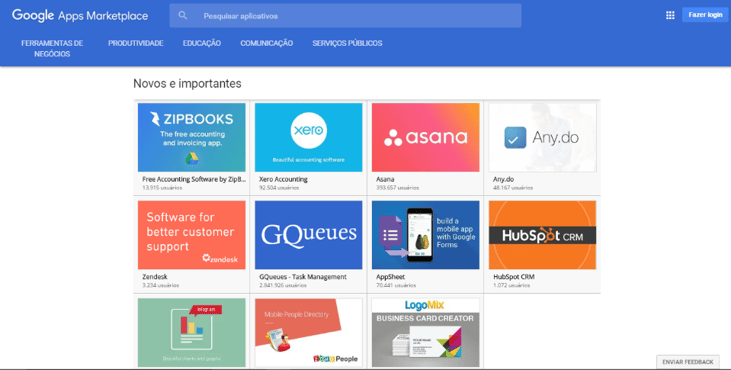731x370 pixels.
Task: Click the Fazer login button
Action: point(705,15)
